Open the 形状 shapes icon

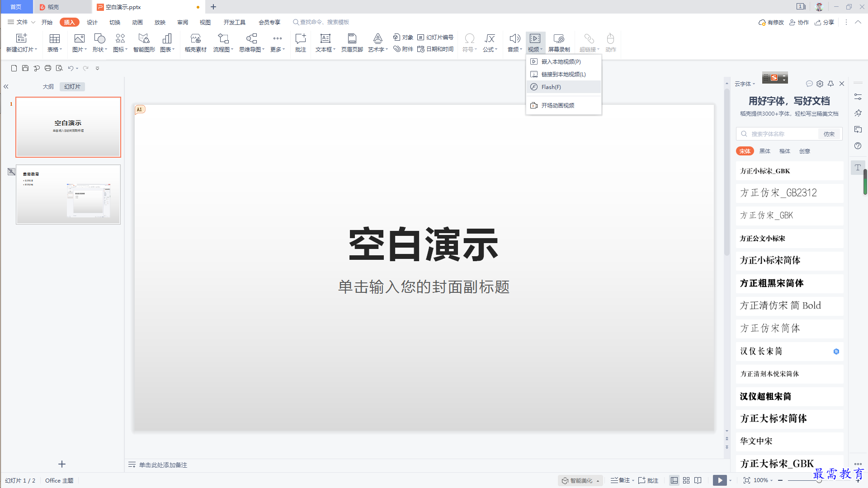tap(99, 38)
